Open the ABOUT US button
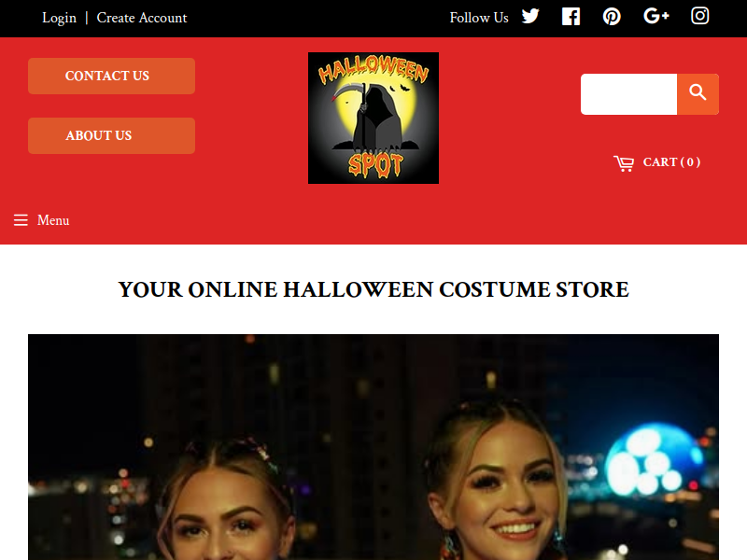The height and width of the screenshot is (560, 747). click(111, 135)
